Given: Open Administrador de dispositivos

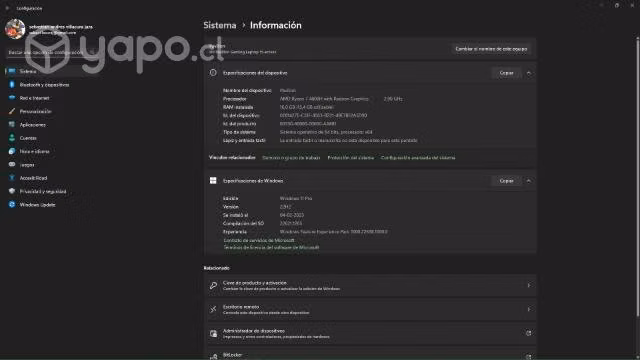Looking at the screenshot, I should (370, 333).
